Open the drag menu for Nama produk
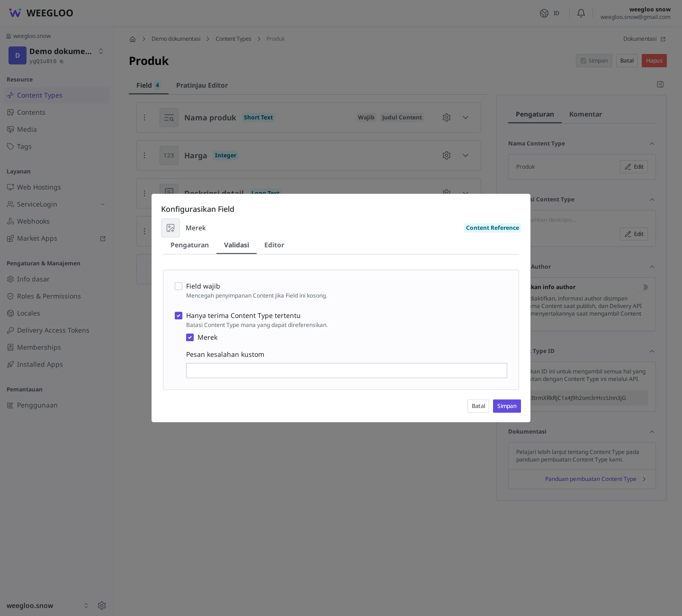Viewport: 682px width, 616px height. pos(144,118)
